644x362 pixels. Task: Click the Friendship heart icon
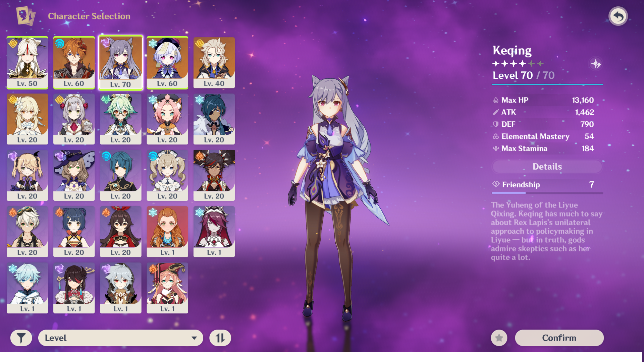(496, 184)
